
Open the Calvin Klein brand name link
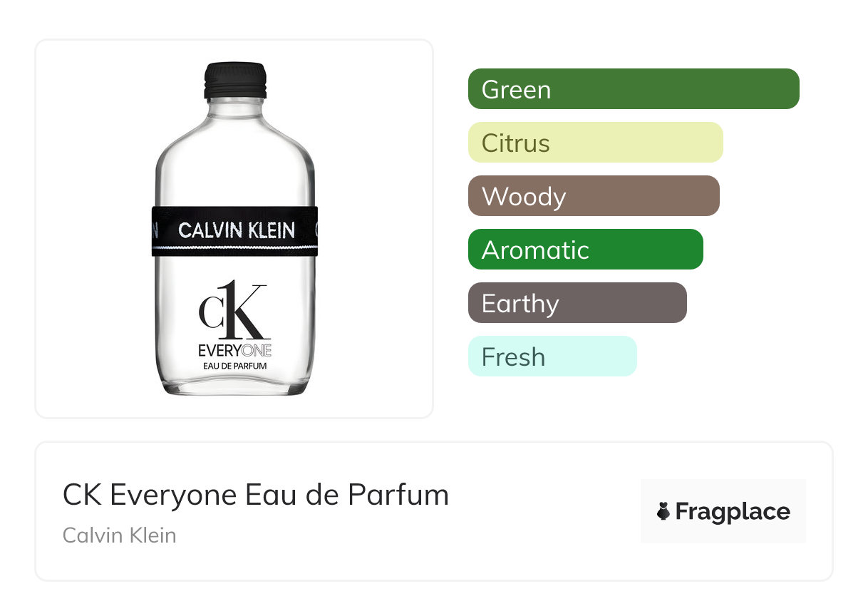pyautogui.click(x=119, y=535)
